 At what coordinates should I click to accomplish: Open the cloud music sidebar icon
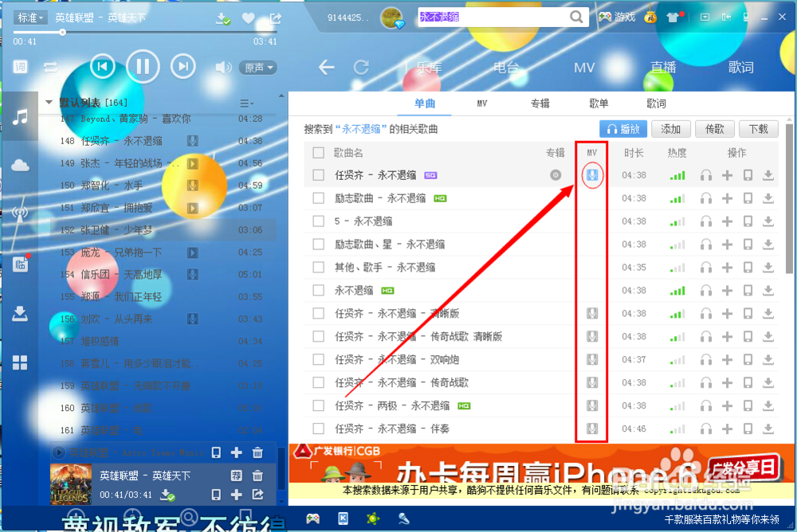pos(21,165)
